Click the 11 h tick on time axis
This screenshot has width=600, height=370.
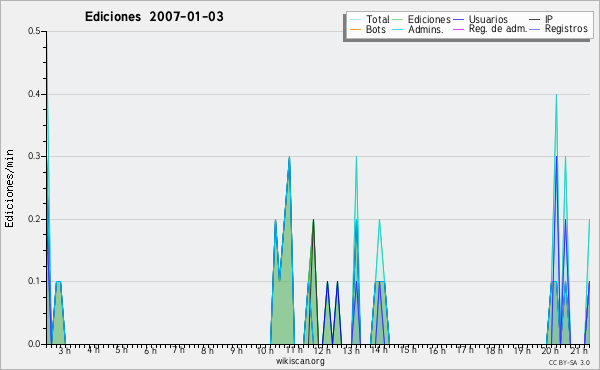tap(294, 350)
